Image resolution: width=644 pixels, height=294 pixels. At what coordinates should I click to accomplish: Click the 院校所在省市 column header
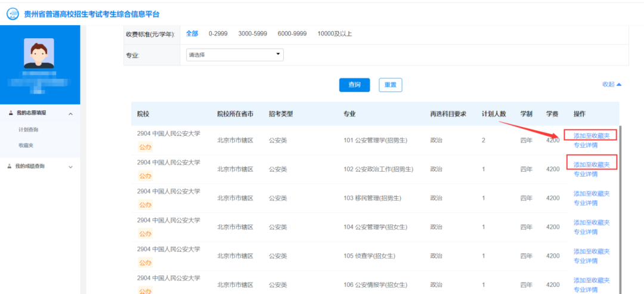click(x=236, y=114)
